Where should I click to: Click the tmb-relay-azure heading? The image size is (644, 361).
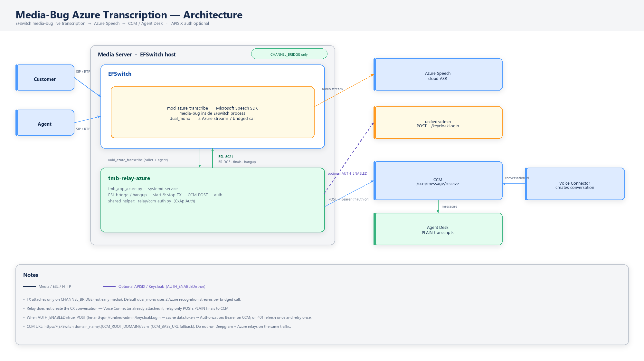pos(129,178)
